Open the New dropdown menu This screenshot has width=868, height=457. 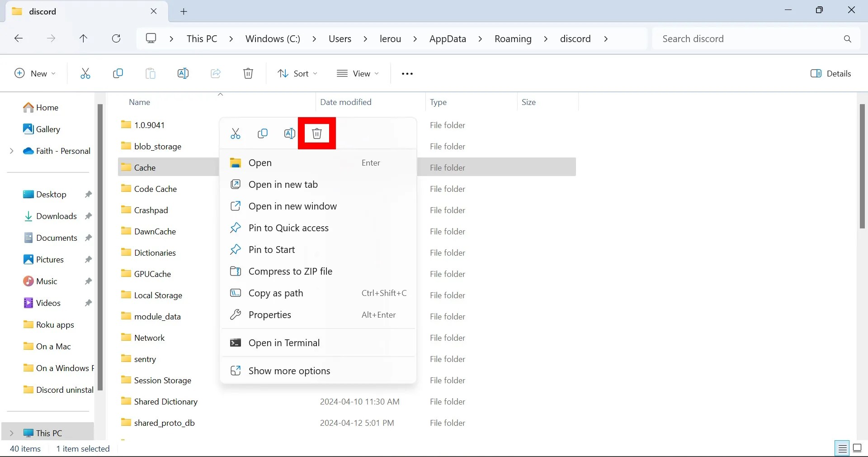(34, 73)
